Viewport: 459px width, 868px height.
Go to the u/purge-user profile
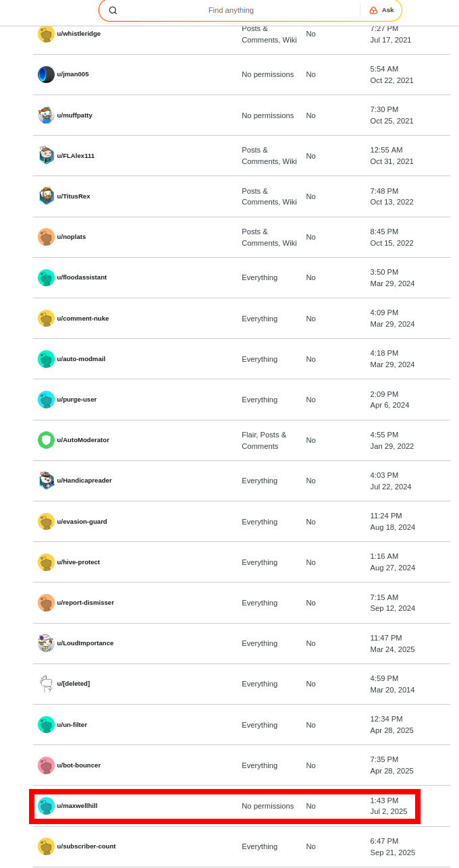pyautogui.click(x=76, y=400)
